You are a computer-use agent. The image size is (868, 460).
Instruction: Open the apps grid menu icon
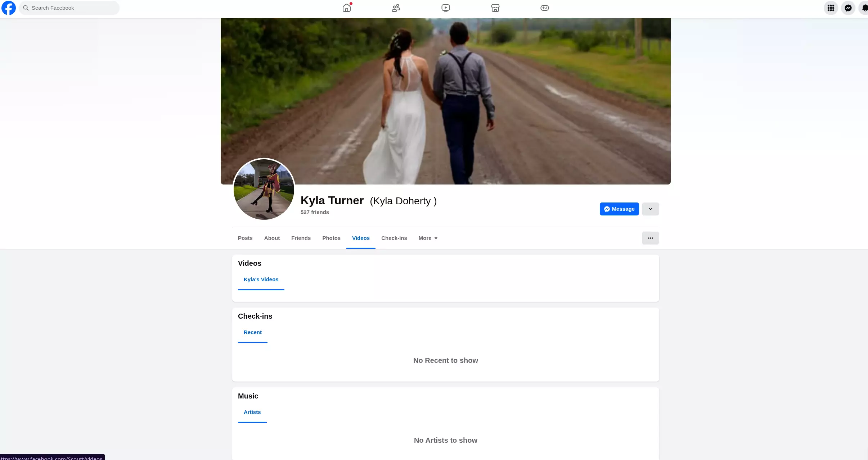click(x=831, y=8)
